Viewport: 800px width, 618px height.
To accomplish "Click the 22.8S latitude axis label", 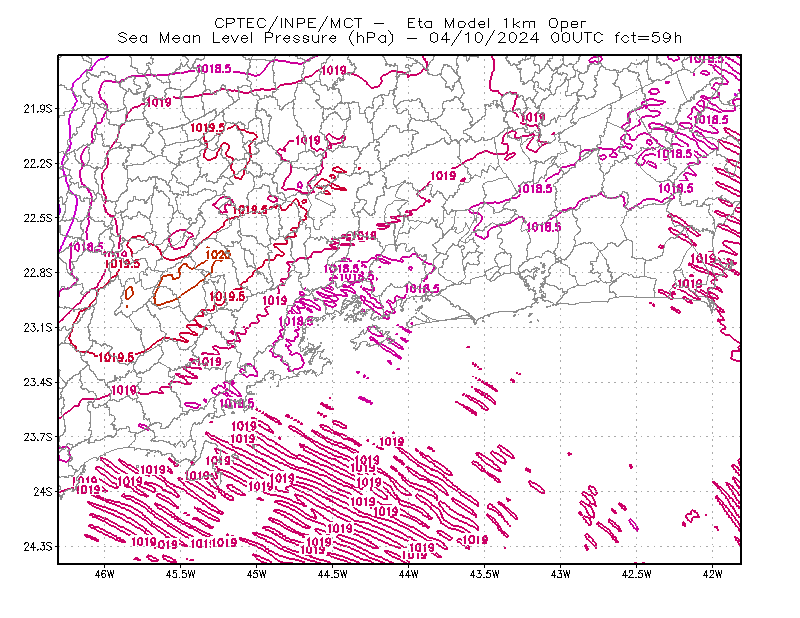I will tap(38, 273).
